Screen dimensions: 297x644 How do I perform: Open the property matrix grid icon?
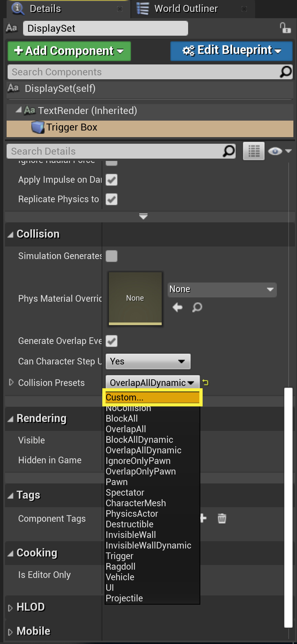254,151
